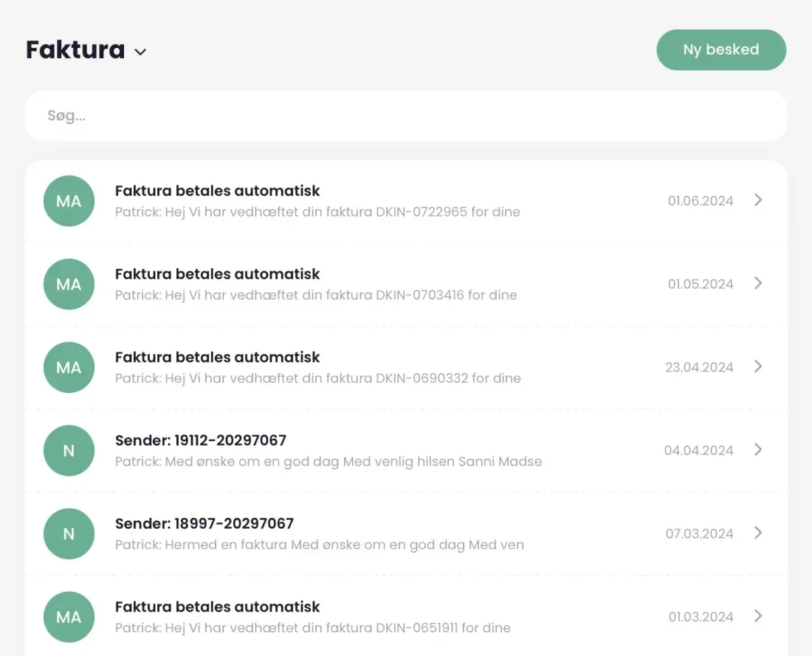Click MA avatar of 01.05.2024 message
Viewport: 812px width, 656px height.
69,284
